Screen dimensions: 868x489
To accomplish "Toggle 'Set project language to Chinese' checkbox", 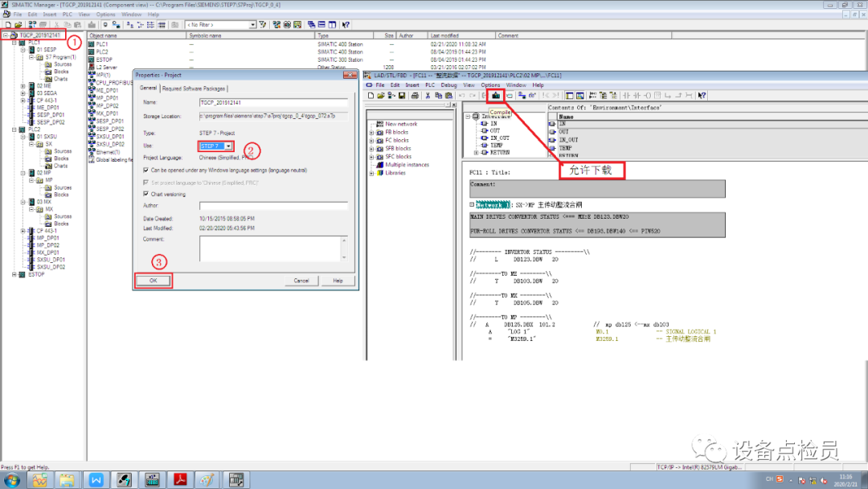I will pos(146,183).
